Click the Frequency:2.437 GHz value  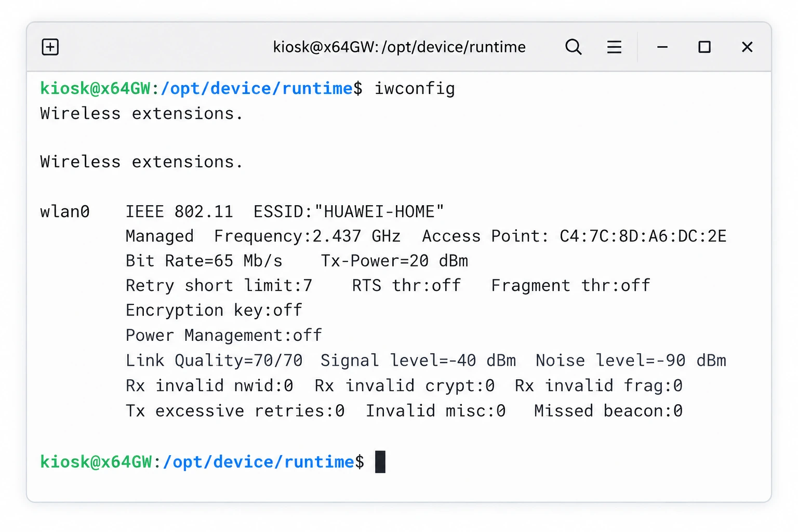pos(307,236)
